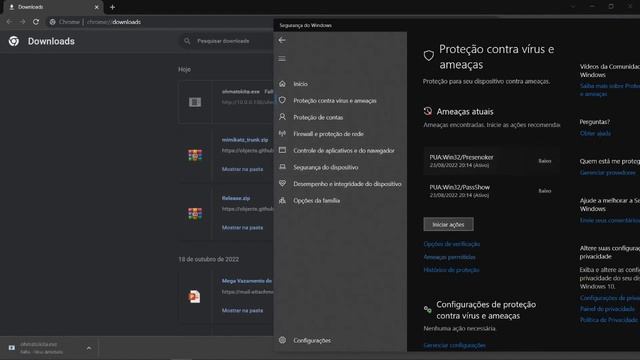Select Proteção contra vírus e ameaças shield
Image resolution: width=640 pixels, height=360 pixels.
[282, 100]
